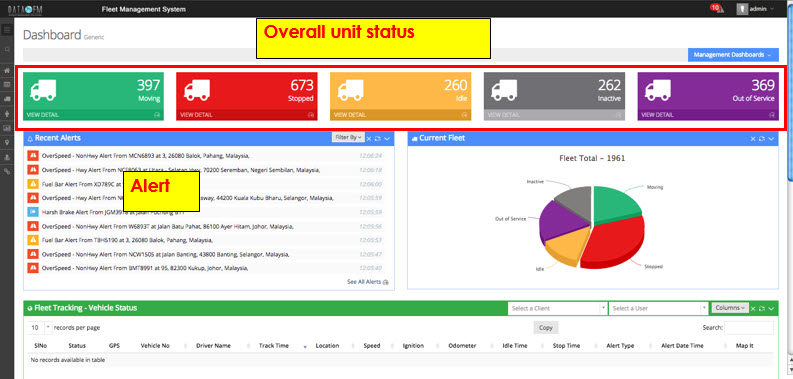Collapse the Recent Alerts panel

point(387,138)
